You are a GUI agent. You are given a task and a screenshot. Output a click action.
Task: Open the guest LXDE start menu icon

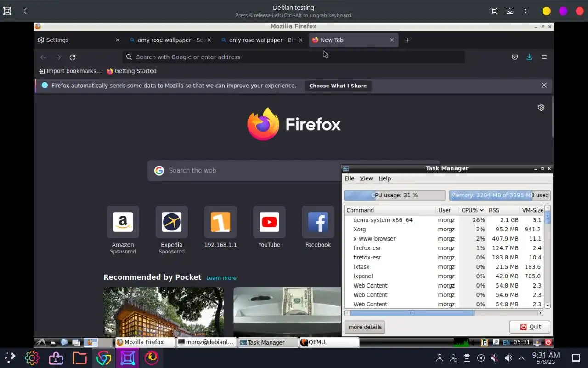click(41, 342)
